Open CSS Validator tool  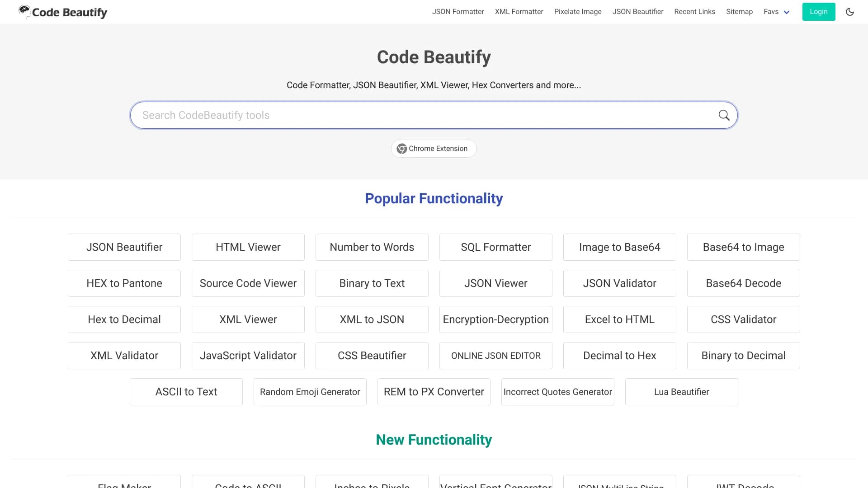coord(744,319)
